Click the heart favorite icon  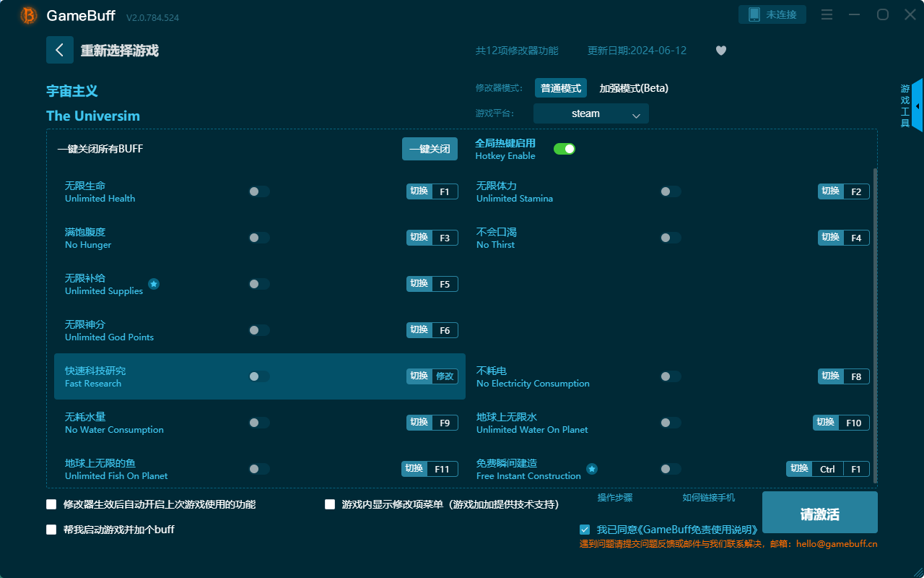tap(720, 51)
